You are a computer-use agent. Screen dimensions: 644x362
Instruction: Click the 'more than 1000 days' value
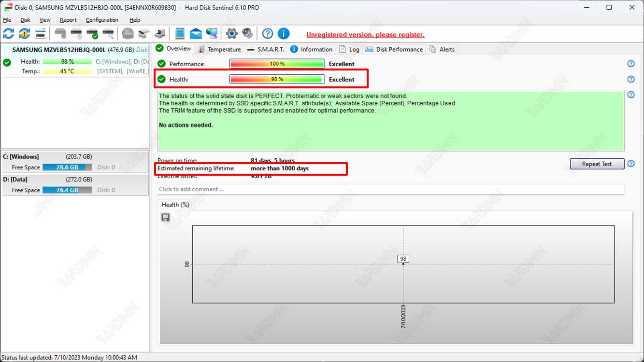(x=280, y=168)
